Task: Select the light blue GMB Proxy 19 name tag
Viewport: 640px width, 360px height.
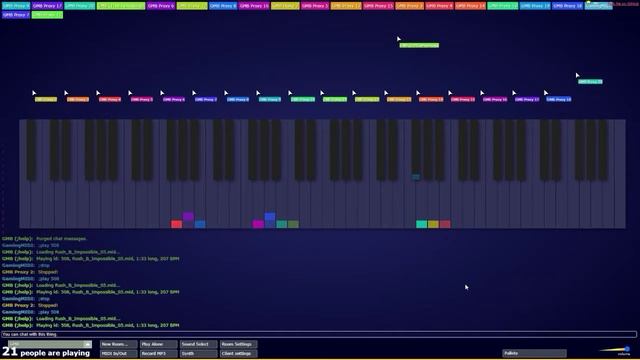Action: click(535, 6)
